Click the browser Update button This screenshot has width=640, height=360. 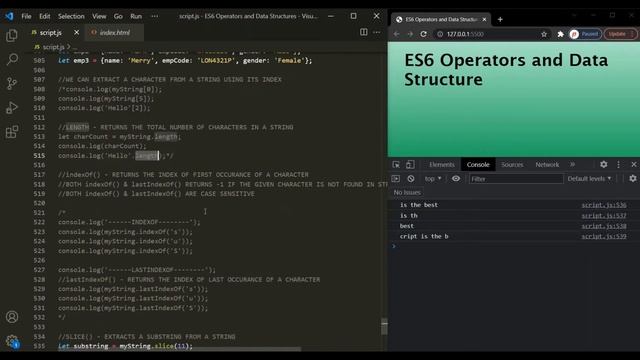620,34
